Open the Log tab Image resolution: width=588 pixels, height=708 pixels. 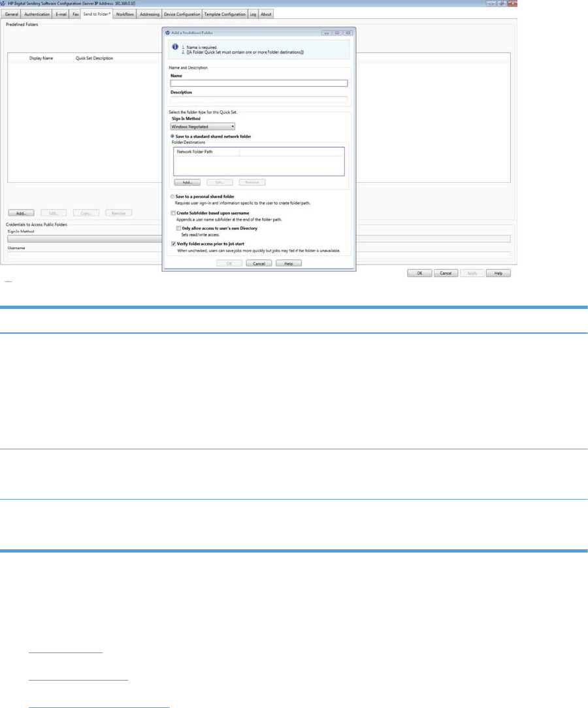pyautogui.click(x=253, y=14)
